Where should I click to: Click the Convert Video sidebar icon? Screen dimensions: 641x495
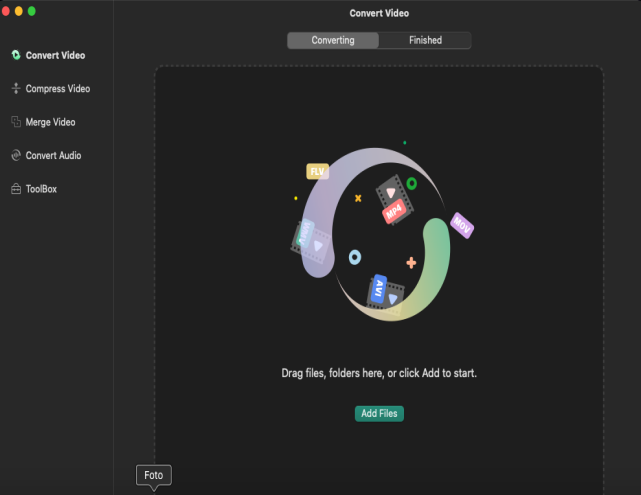pyautogui.click(x=16, y=55)
